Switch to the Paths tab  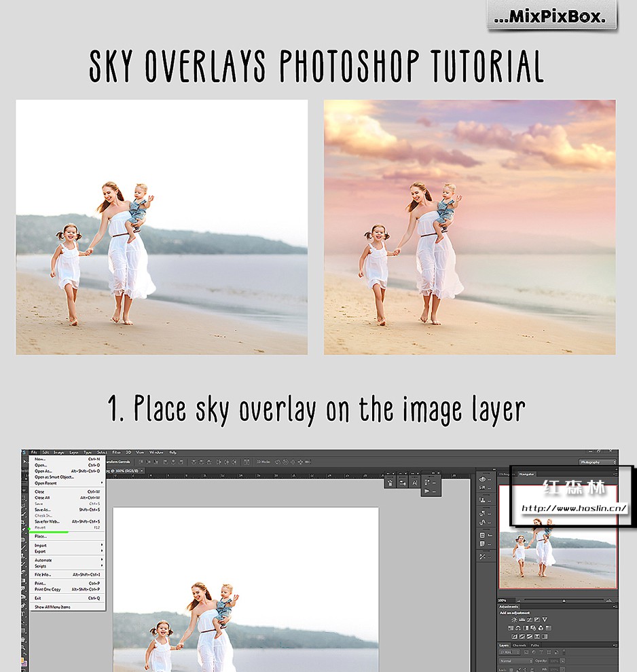point(535,645)
